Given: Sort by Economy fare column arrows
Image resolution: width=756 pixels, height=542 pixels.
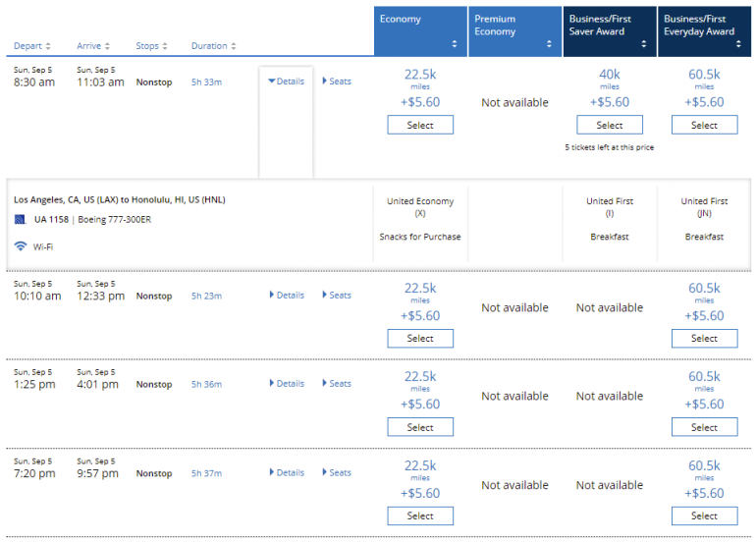Looking at the screenshot, I should coord(454,44).
